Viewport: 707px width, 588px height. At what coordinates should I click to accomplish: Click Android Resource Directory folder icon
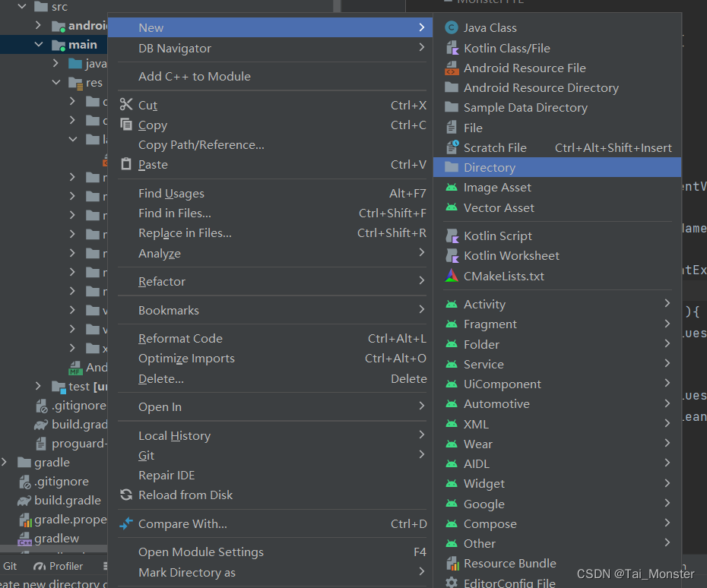[452, 87]
